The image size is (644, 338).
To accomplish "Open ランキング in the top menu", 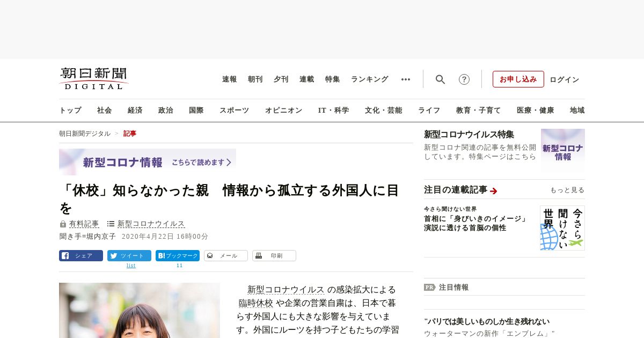I will pyautogui.click(x=370, y=79).
